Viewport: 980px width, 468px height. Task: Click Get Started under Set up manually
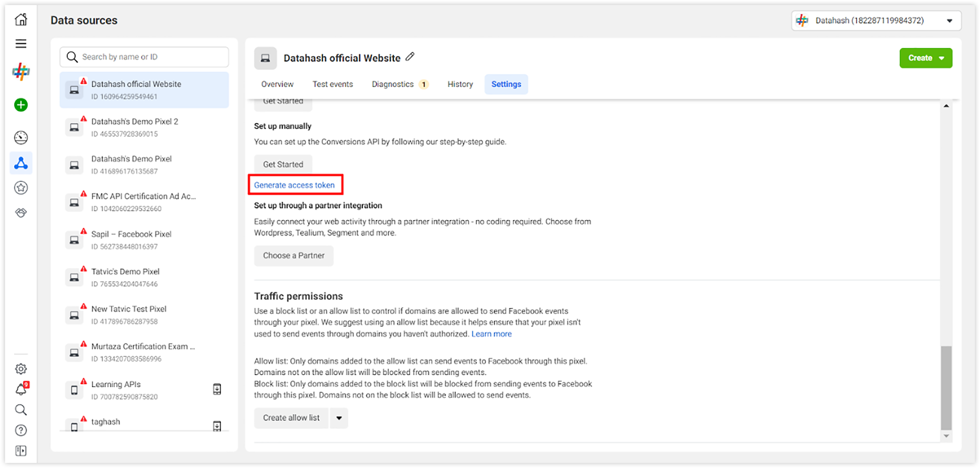coord(283,164)
